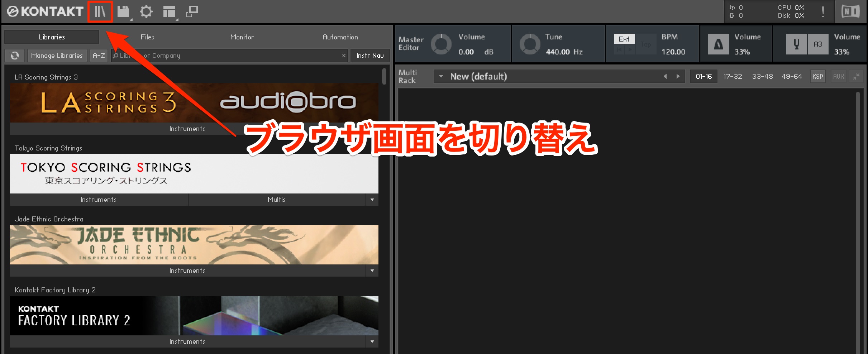Image resolution: width=868 pixels, height=354 pixels.
Task: Open Tokyo Scoring Strings Instruments
Action: pos(99,200)
